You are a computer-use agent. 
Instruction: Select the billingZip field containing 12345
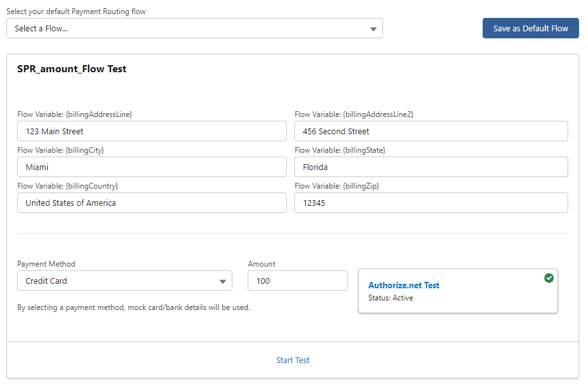(430, 203)
